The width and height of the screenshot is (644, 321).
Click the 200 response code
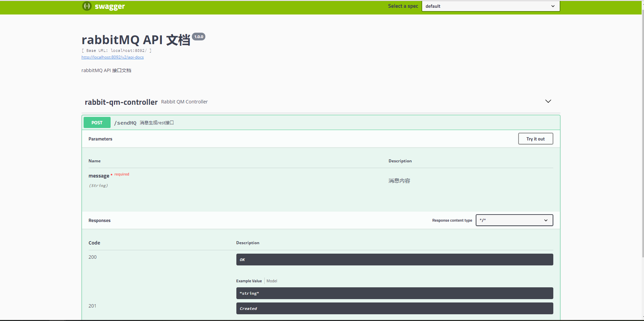click(x=92, y=257)
